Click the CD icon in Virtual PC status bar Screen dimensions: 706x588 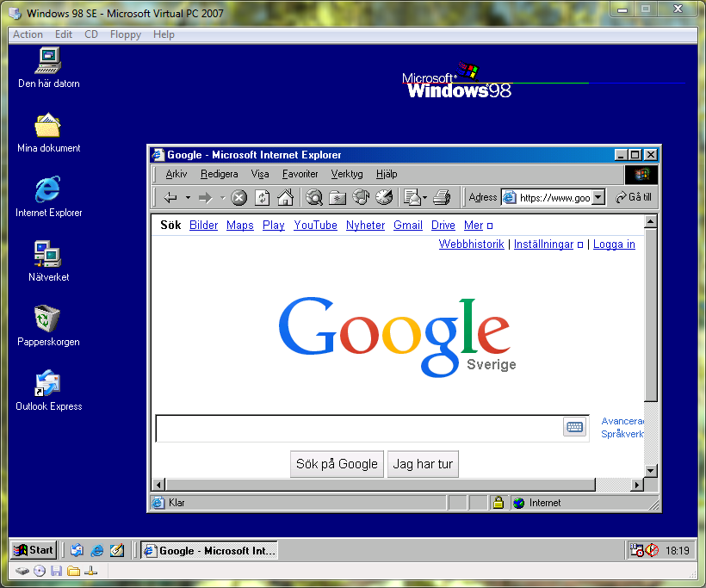point(40,572)
